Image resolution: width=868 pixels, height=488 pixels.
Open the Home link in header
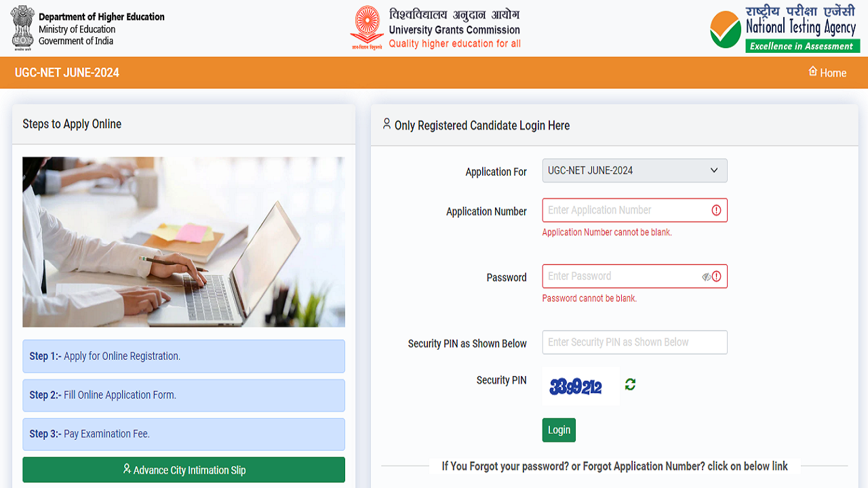tap(827, 73)
